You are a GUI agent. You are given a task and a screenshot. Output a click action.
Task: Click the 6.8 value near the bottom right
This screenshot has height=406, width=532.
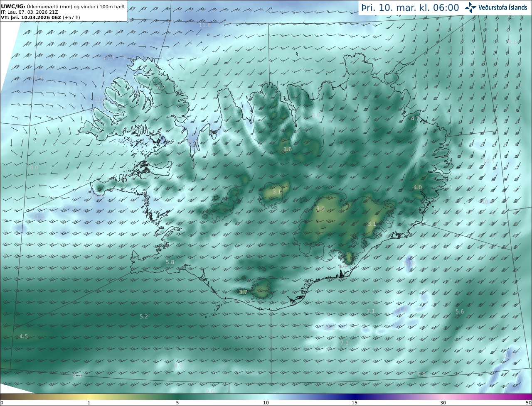[x=421, y=374]
